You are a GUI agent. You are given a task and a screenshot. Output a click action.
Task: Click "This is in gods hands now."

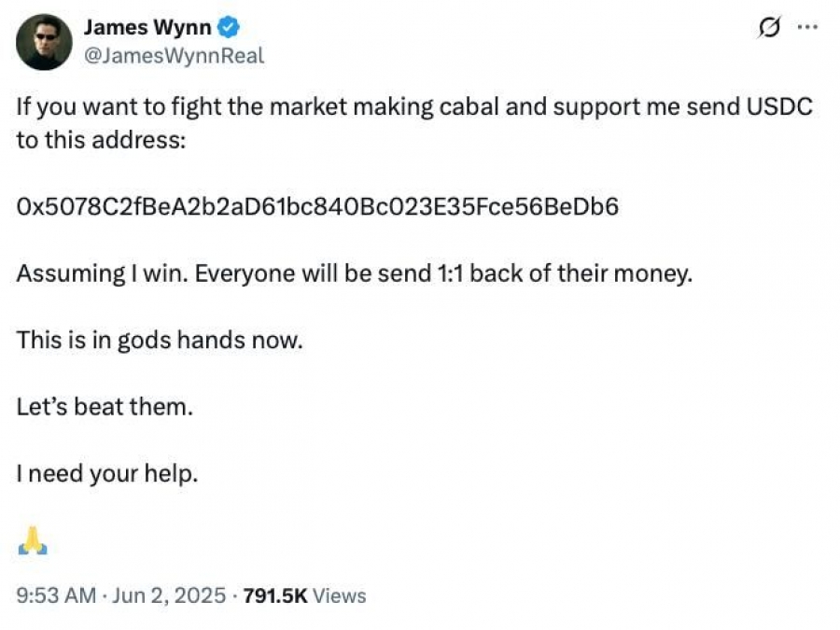click(x=160, y=340)
